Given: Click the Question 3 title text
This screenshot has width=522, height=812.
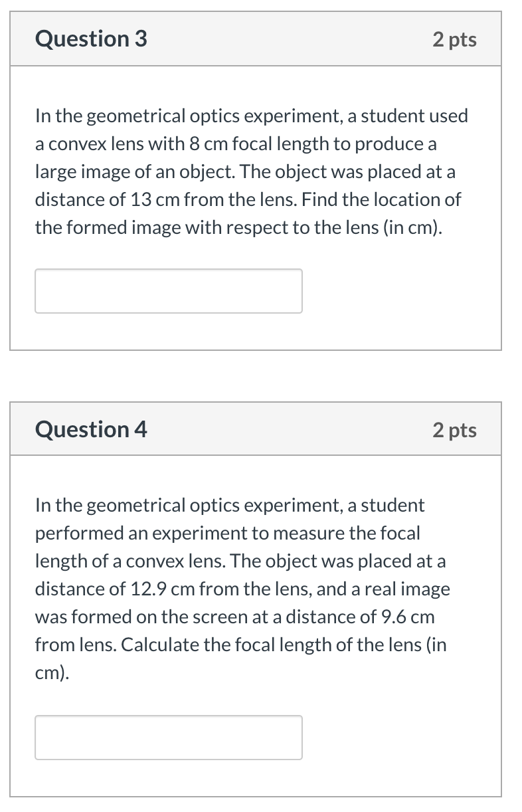Looking at the screenshot, I should click(x=91, y=40).
